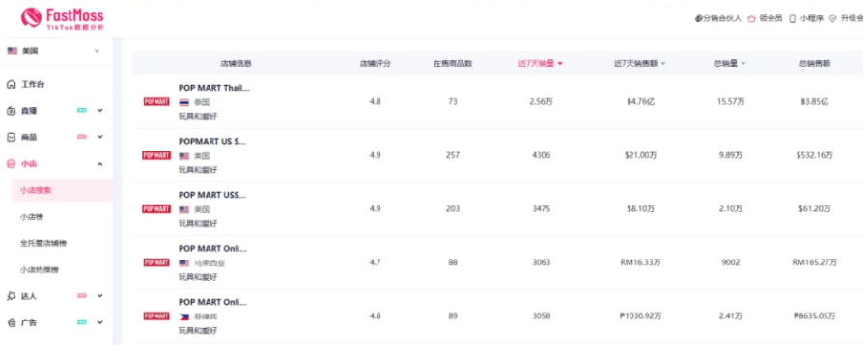
Task: Click the 小程序 phone icon
Action: (x=792, y=18)
